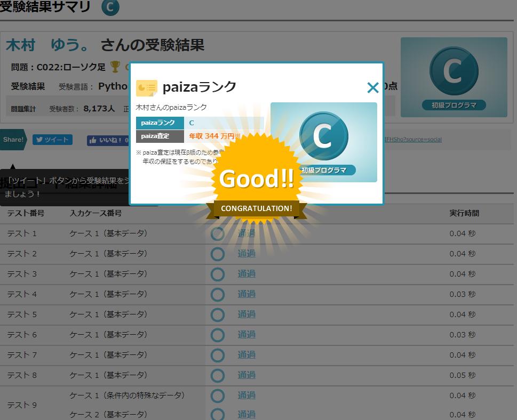This screenshot has height=420, width=517.
Task: Click the trophy icon next to C022
Action: (115, 67)
